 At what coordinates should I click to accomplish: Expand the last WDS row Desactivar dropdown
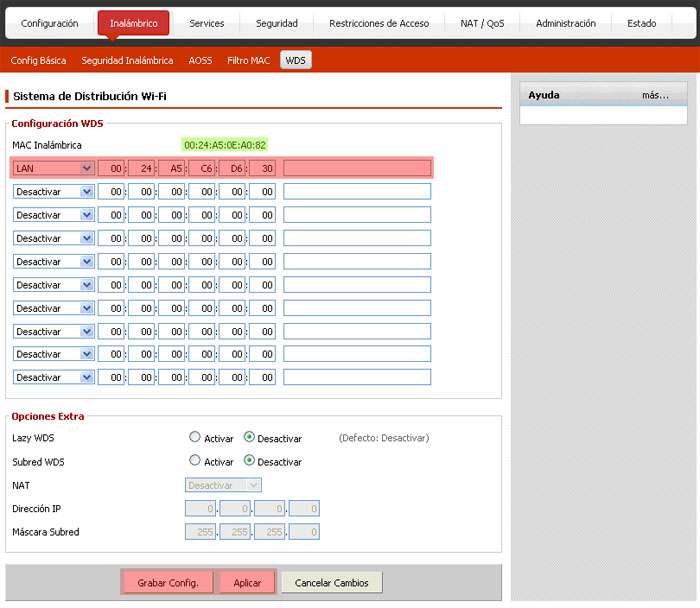tap(54, 377)
